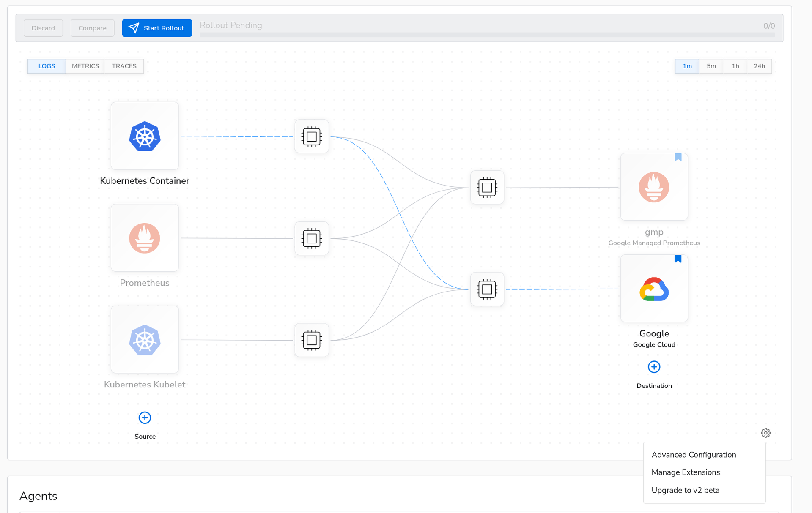Screen dimensions: 812x513
Task: Select the TRACES tab
Action: click(124, 66)
